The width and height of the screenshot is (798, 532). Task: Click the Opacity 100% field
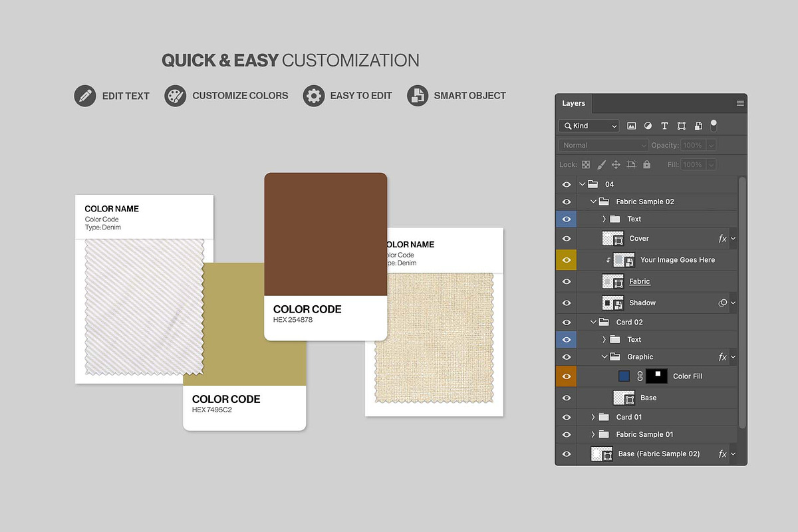coord(692,145)
